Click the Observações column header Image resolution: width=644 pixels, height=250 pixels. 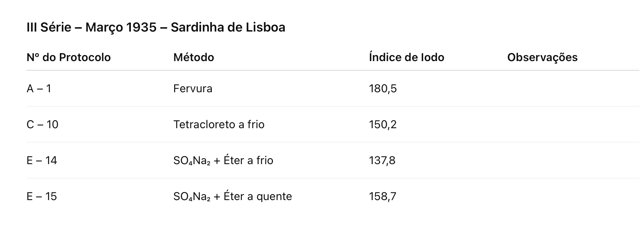pyautogui.click(x=542, y=58)
